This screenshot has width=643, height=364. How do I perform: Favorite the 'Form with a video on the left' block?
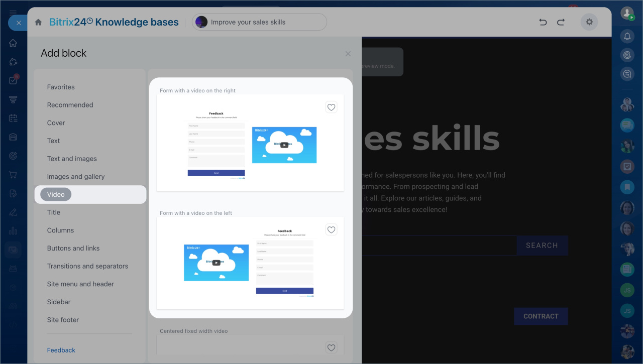(x=331, y=230)
